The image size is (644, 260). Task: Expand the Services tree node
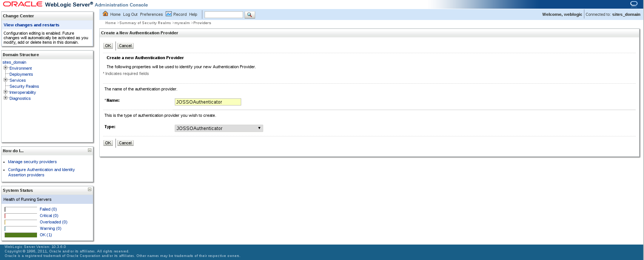(6, 80)
